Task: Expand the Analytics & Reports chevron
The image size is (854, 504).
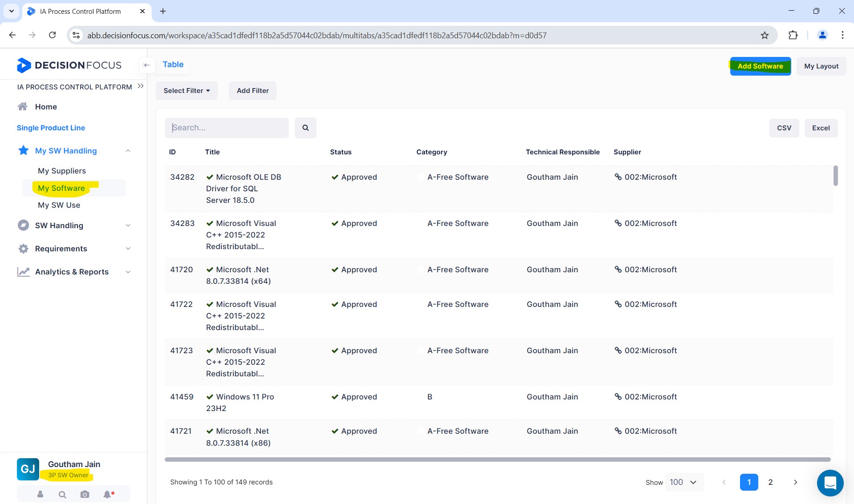Action: pyautogui.click(x=128, y=272)
